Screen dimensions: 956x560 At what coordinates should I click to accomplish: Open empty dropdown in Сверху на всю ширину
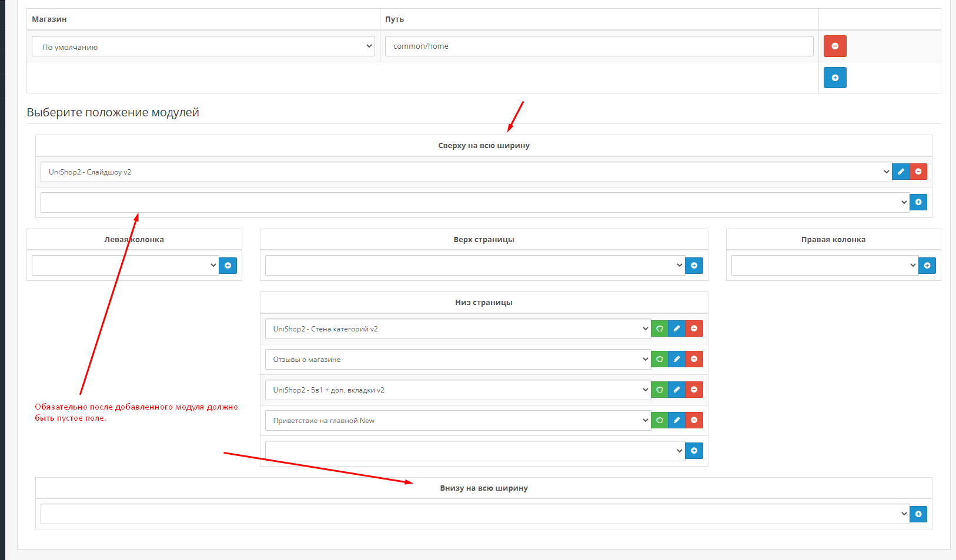475,203
